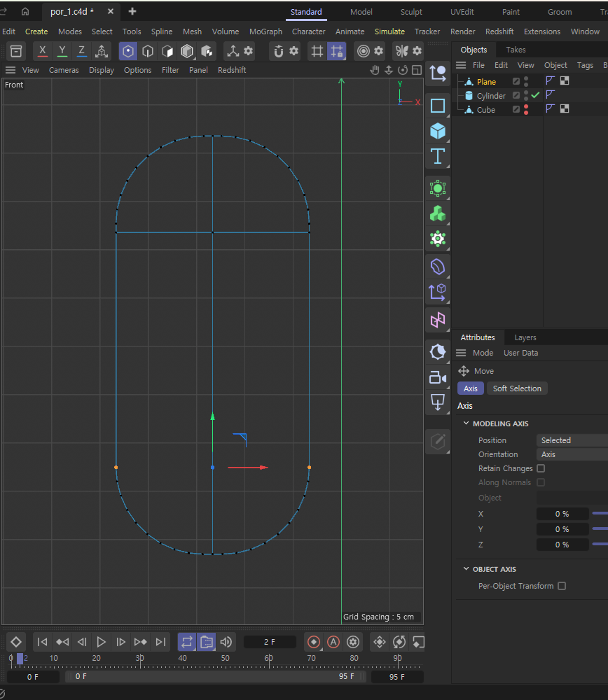Adjust modeling axis X slider
Image resolution: width=608 pixels, height=700 pixels.
600,514
